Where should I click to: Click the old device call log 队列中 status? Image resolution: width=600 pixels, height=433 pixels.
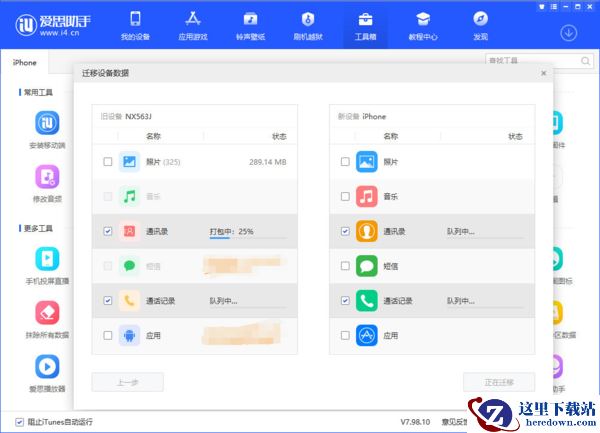point(223,301)
